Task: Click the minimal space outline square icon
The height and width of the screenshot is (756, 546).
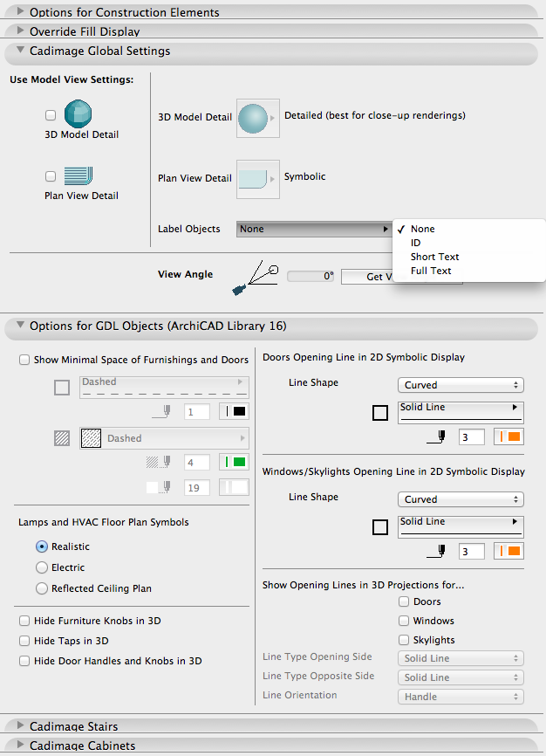Action: 62,387
